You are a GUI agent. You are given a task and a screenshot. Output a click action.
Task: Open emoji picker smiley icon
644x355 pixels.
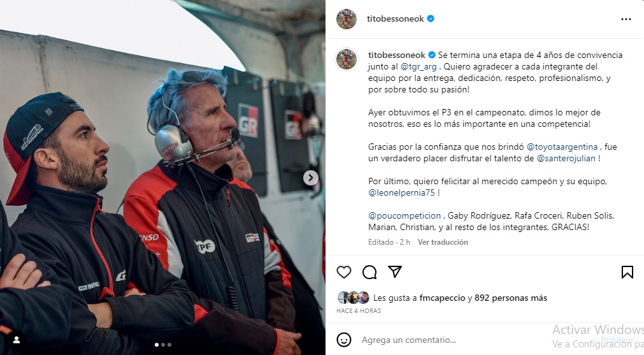point(344,340)
